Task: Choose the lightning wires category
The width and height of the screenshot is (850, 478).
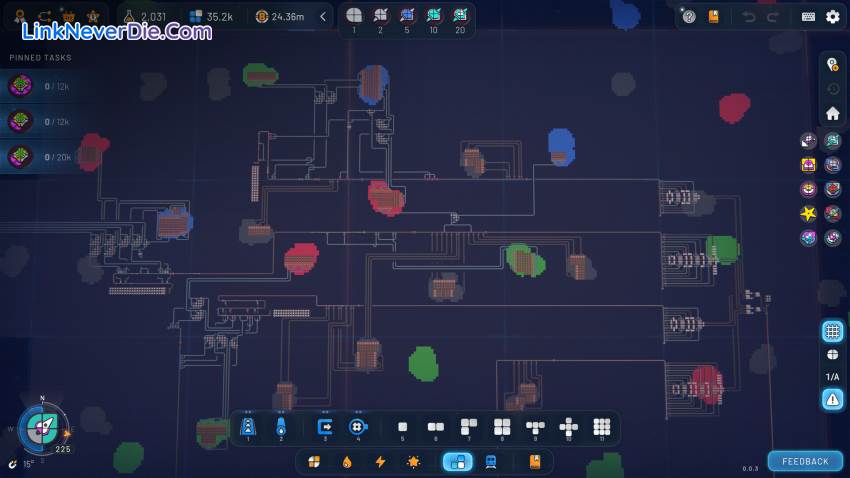Action: [x=380, y=461]
